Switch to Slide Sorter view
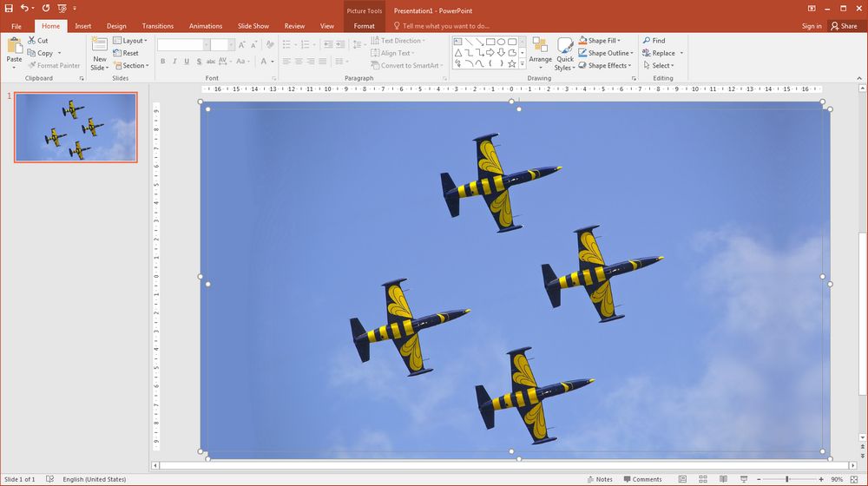 click(x=703, y=479)
